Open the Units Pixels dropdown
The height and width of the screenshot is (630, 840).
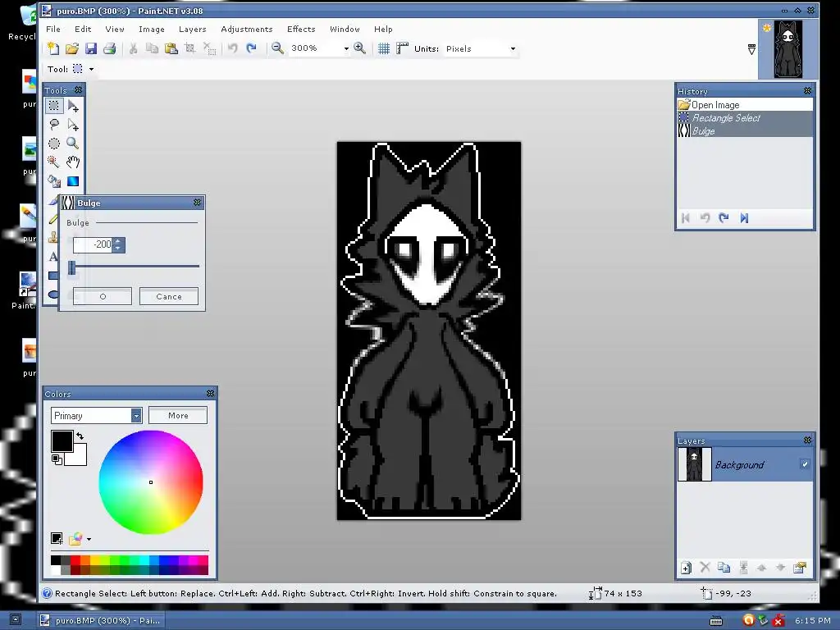click(x=513, y=48)
